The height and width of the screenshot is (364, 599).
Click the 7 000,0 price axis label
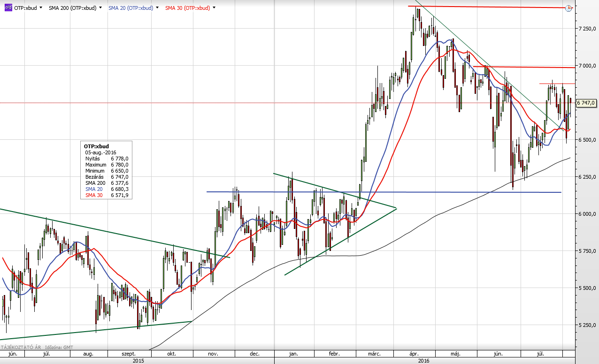pyautogui.click(x=587, y=66)
